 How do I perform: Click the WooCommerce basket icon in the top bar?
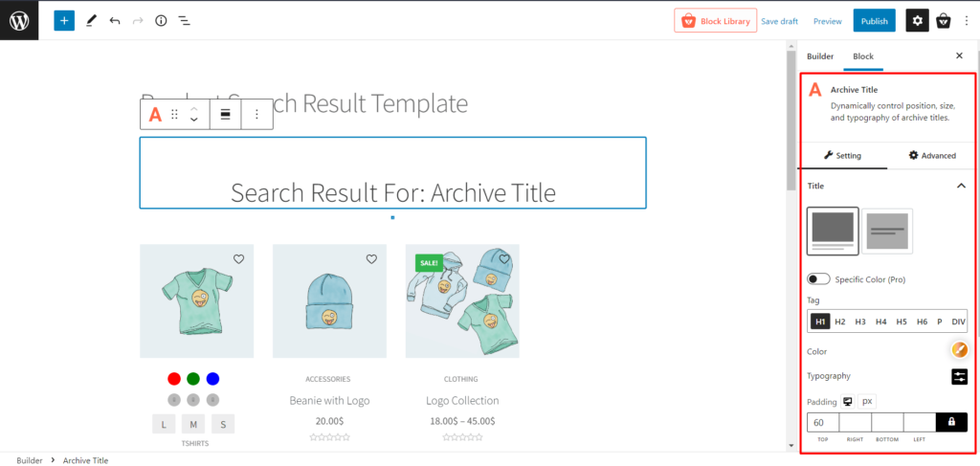coord(944,20)
